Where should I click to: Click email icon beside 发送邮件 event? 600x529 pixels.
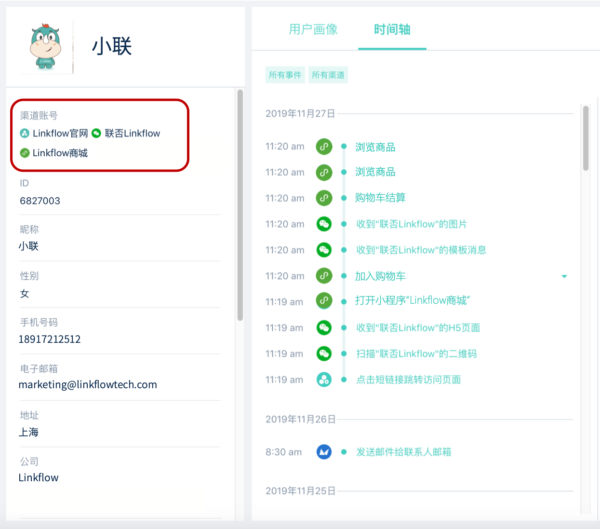click(324, 452)
